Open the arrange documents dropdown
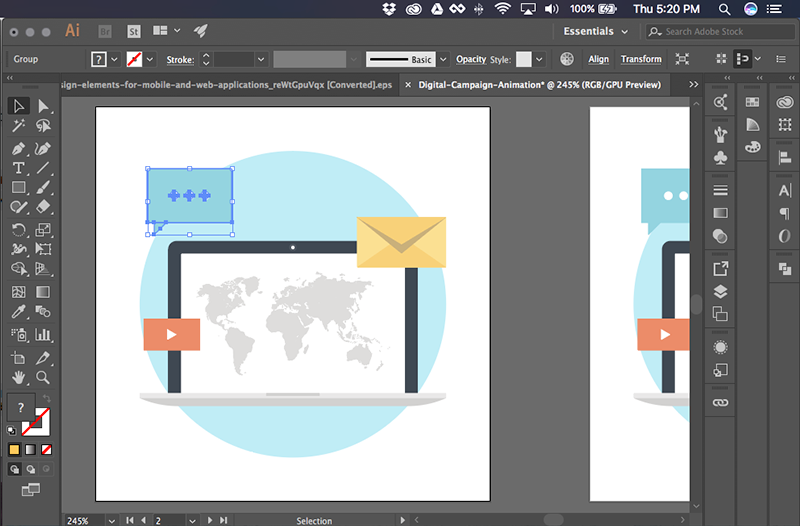This screenshot has height=526, width=800. [167, 31]
